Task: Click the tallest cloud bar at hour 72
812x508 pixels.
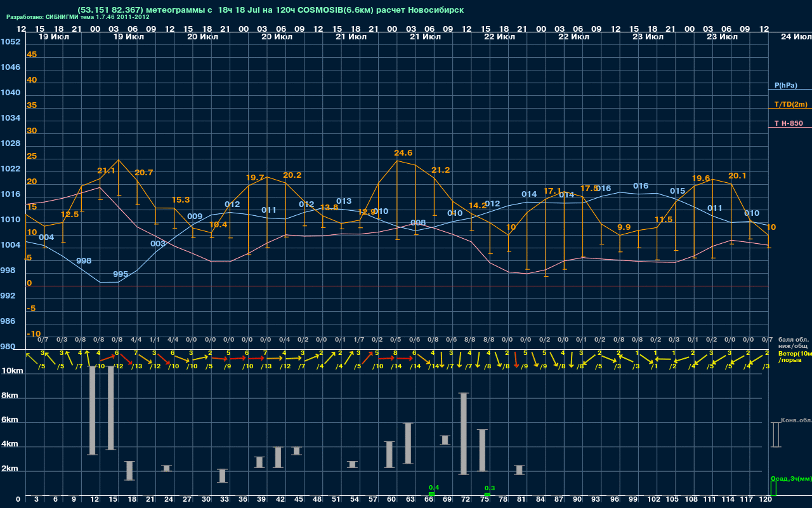Action: [x=464, y=434]
